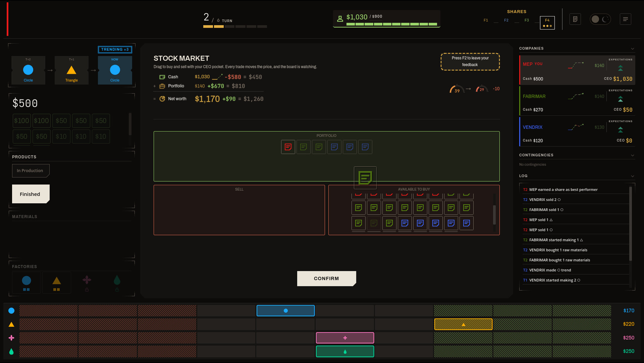Screen dimensions: 644x363
Task: Click the Available to Buy scrollbar
Action: point(494,214)
